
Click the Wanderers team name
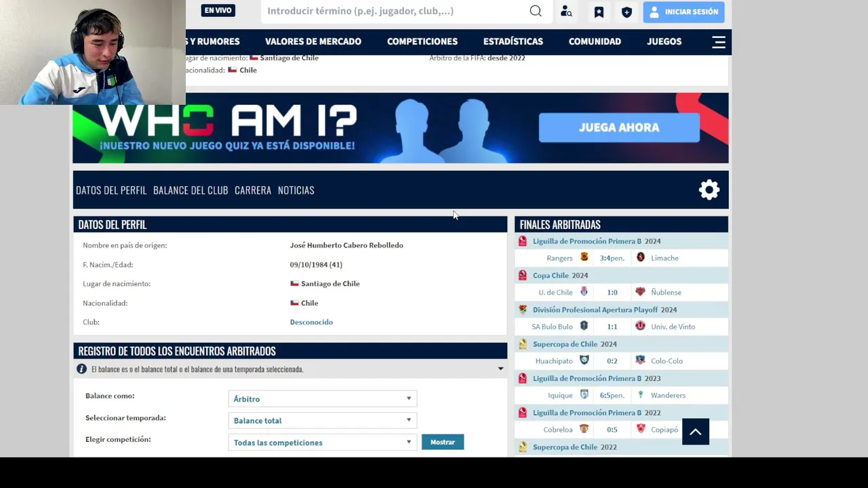668,395
